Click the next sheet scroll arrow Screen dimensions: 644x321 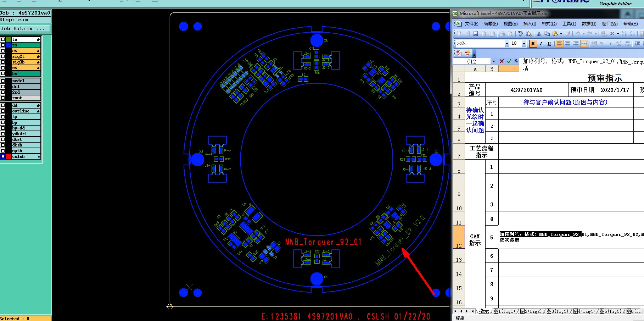click(x=467, y=311)
